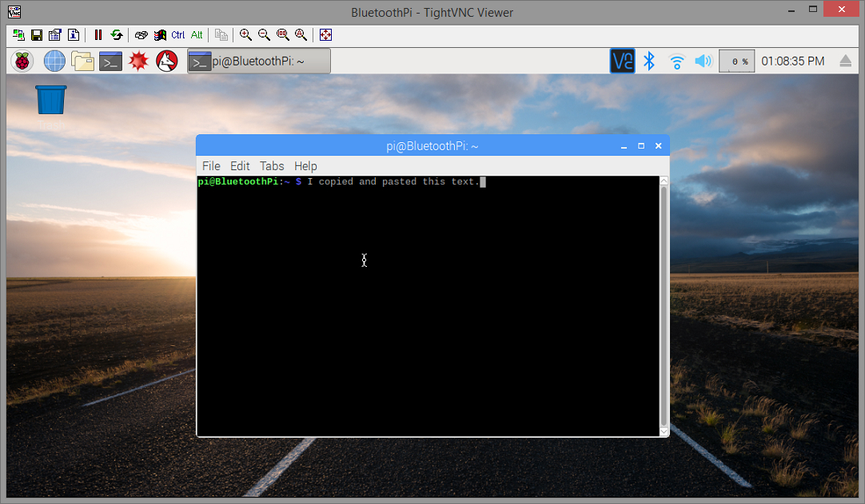Image resolution: width=865 pixels, height=504 pixels.
Task: Open the Wi-Fi network tray menu
Action: 677,62
